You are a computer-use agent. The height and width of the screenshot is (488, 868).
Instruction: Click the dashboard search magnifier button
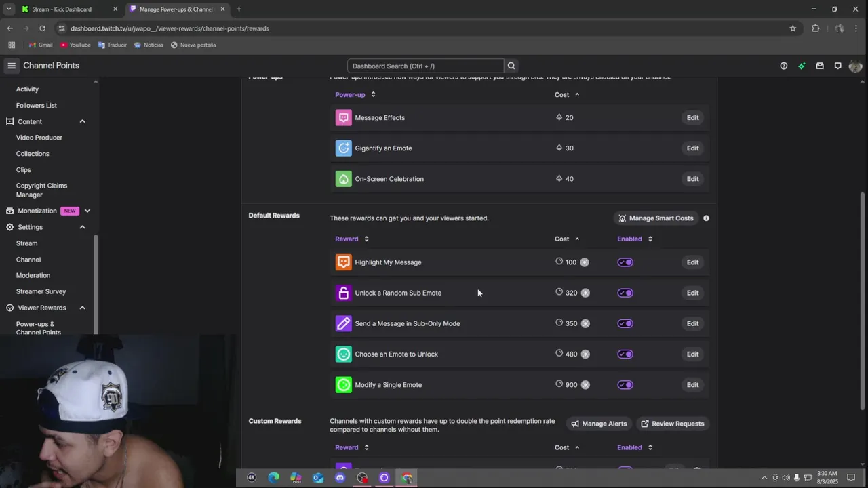[x=511, y=66]
